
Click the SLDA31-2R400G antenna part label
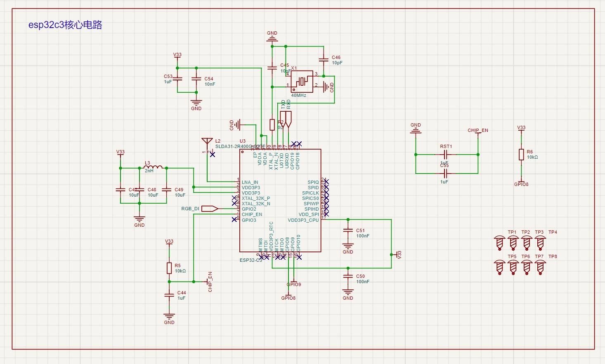pyautogui.click(x=240, y=146)
